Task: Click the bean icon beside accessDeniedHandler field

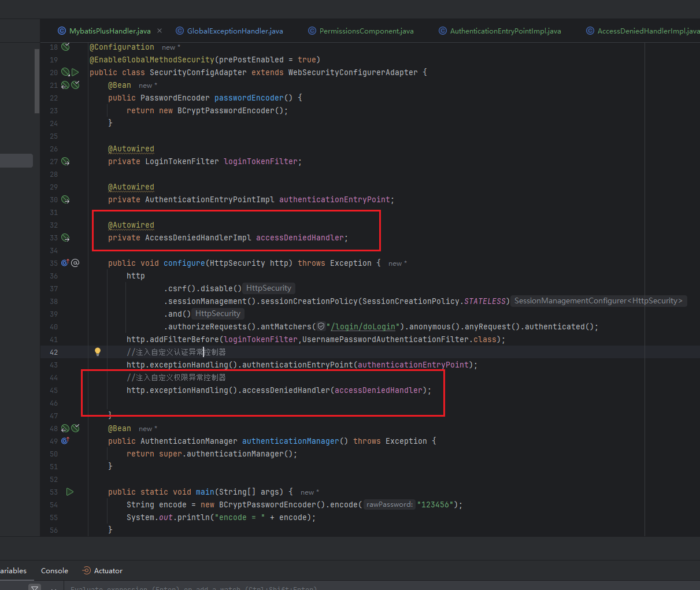Action: pos(65,238)
